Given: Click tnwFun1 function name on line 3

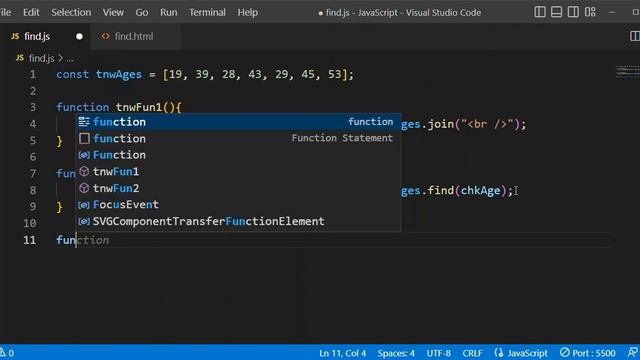Looking at the screenshot, I should (139, 107).
